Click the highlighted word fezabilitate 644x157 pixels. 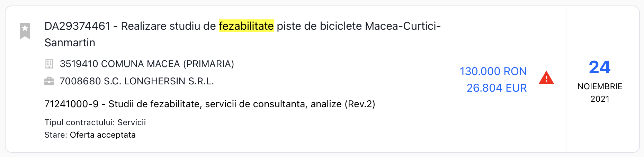pos(246,26)
